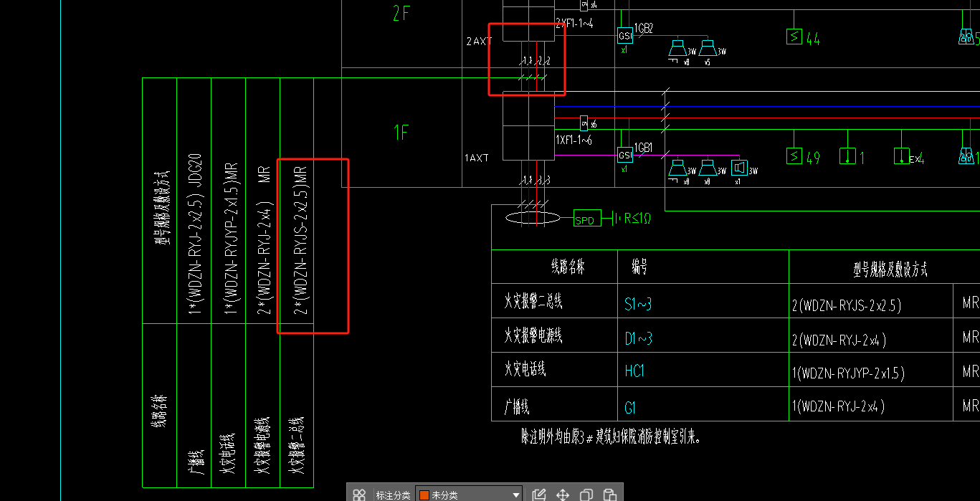Click the paste annotation icon

[610, 495]
